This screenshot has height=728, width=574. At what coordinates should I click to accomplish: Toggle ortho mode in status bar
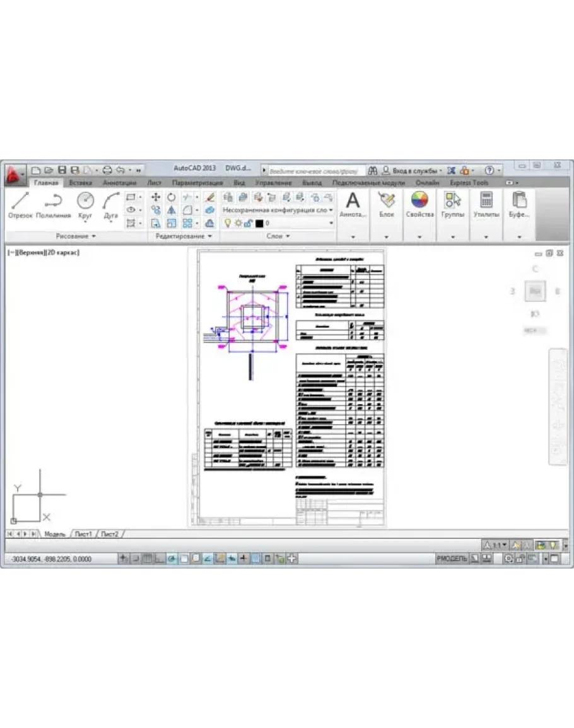tap(160, 558)
